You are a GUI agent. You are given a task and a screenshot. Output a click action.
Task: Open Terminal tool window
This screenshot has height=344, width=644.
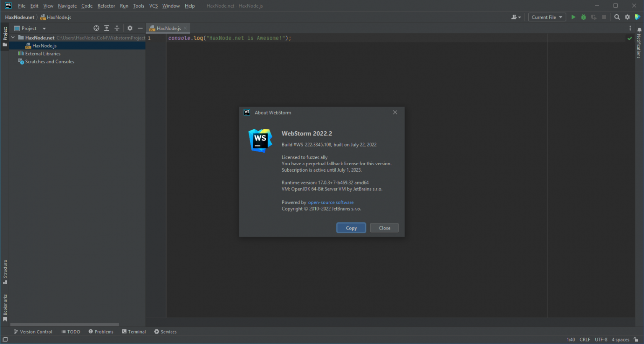[x=134, y=331]
